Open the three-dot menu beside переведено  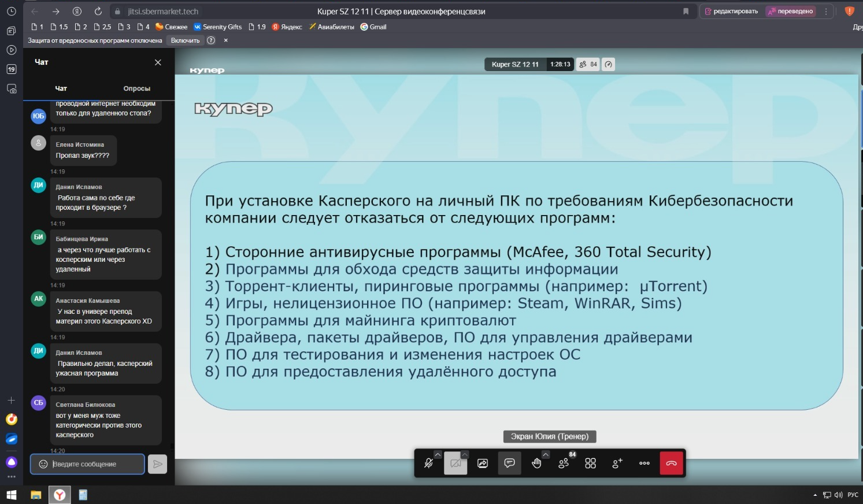825,12
